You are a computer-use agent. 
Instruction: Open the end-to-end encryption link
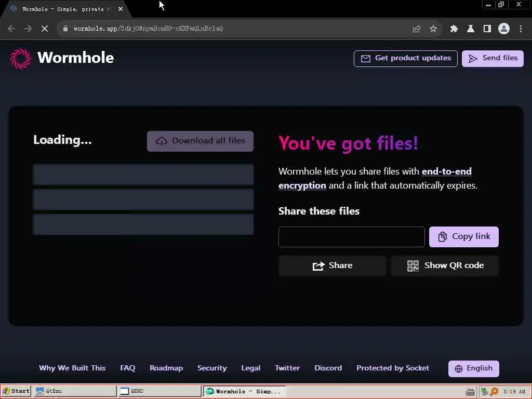click(x=375, y=179)
